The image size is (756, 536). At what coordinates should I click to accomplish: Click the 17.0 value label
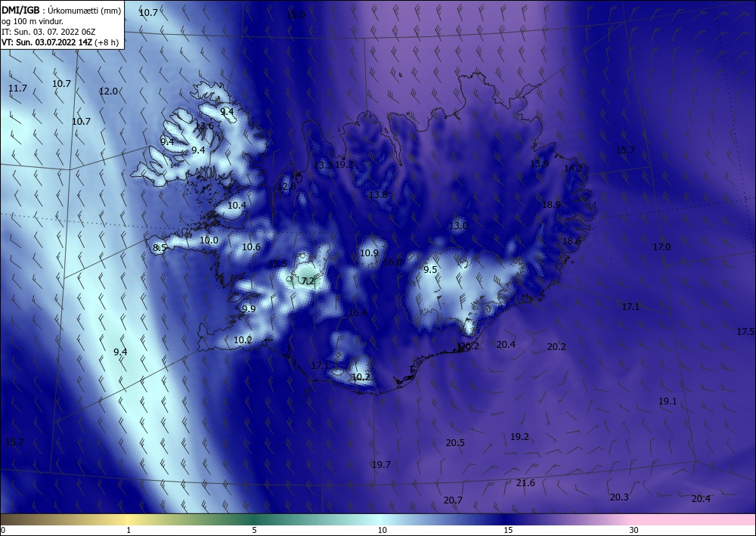[x=662, y=247]
